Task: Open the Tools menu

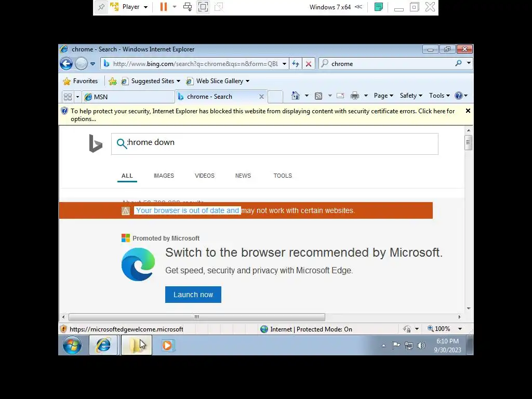Action: tap(440, 96)
